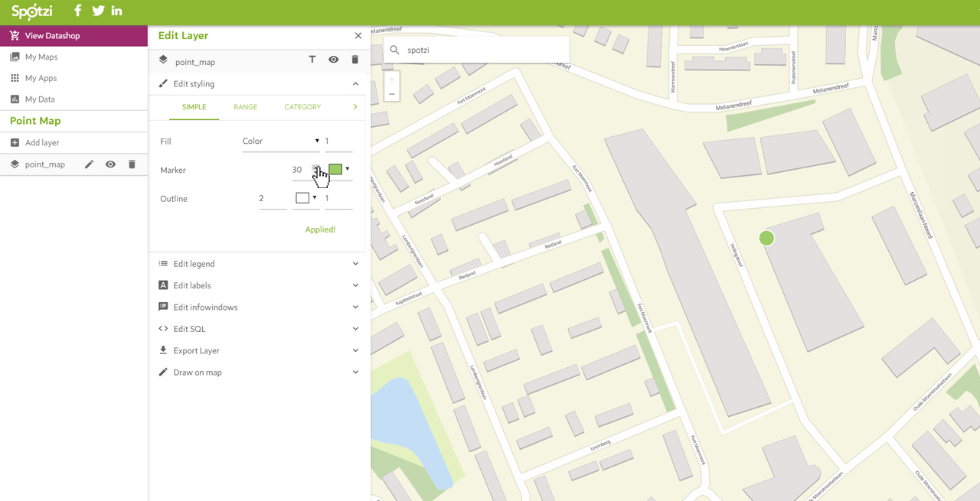Viewport: 980px width, 501px height.
Task: Click the map search magnifier icon
Action: pyautogui.click(x=395, y=50)
